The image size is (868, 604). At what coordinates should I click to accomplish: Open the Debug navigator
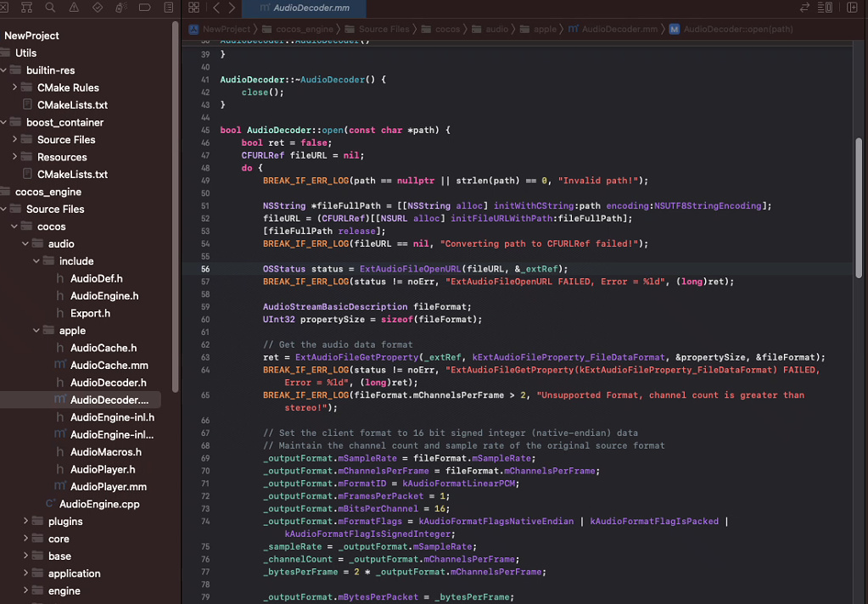point(120,8)
